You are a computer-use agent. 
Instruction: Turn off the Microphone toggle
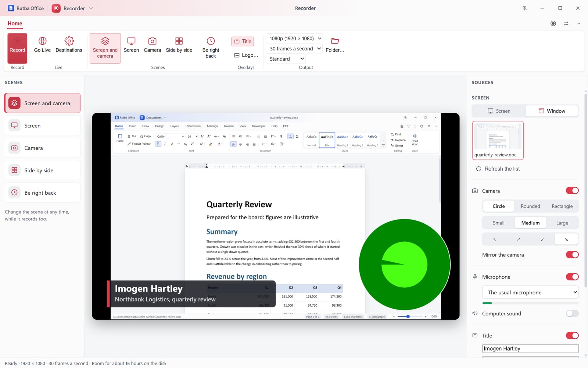click(x=572, y=277)
